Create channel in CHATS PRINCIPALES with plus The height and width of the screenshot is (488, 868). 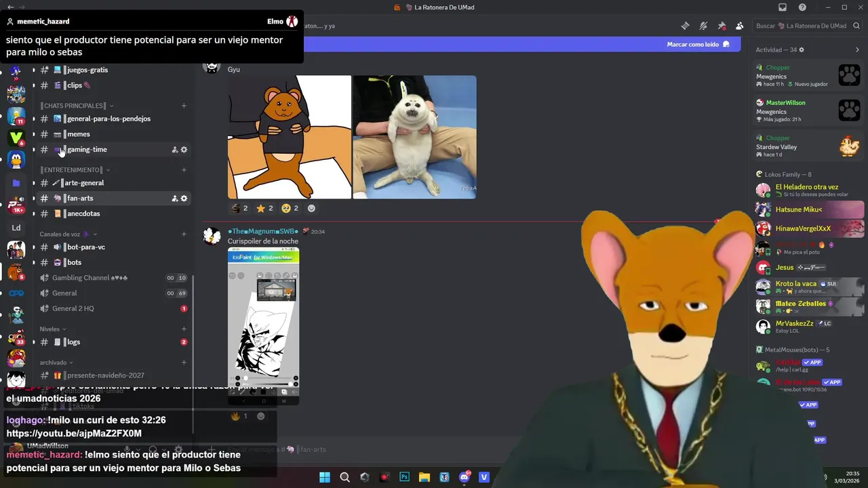(184, 106)
